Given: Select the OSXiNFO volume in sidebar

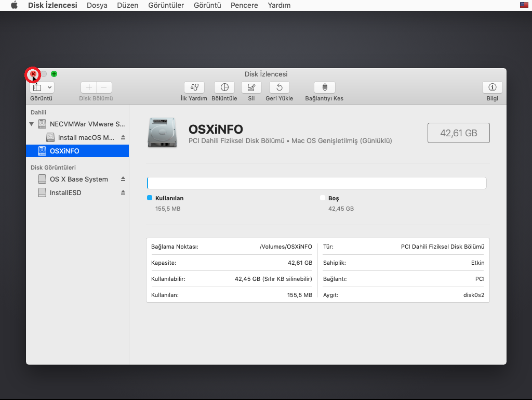Looking at the screenshot, I should [64, 151].
